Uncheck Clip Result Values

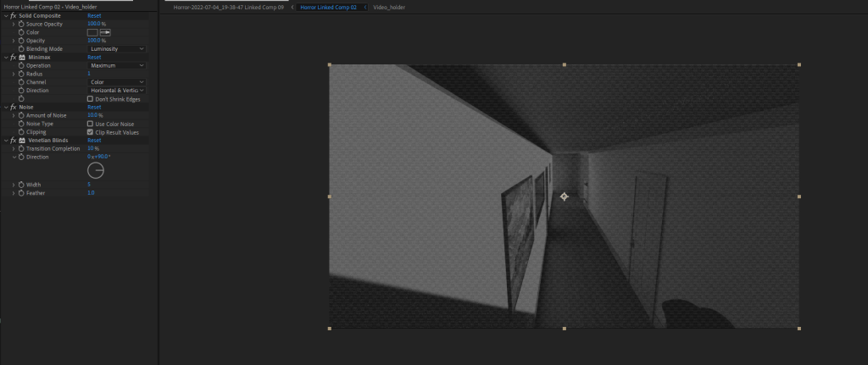coord(90,132)
